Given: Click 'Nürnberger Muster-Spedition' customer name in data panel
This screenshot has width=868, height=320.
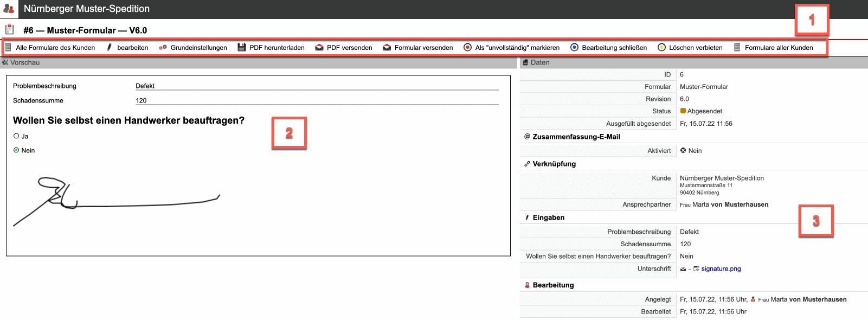Looking at the screenshot, I should pos(722,178).
